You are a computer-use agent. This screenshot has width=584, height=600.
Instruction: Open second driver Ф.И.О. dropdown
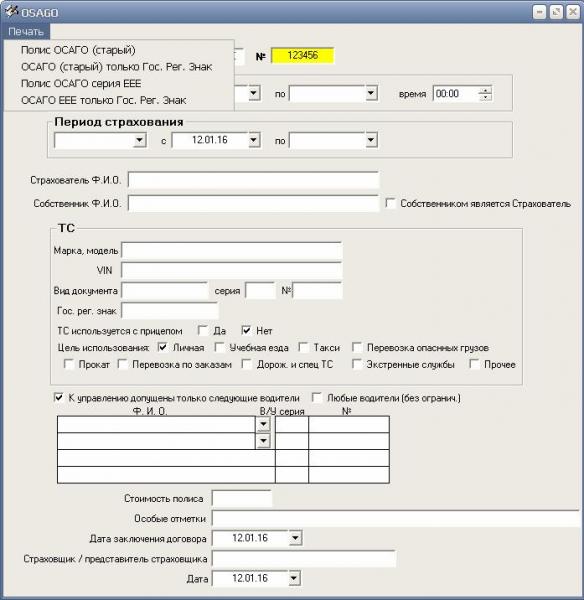(263, 441)
